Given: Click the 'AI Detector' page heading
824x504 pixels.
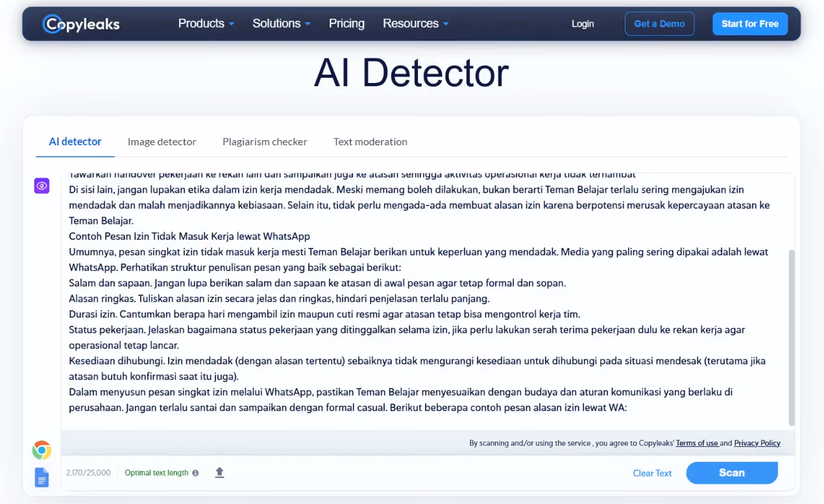Looking at the screenshot, I should [411, 73].
